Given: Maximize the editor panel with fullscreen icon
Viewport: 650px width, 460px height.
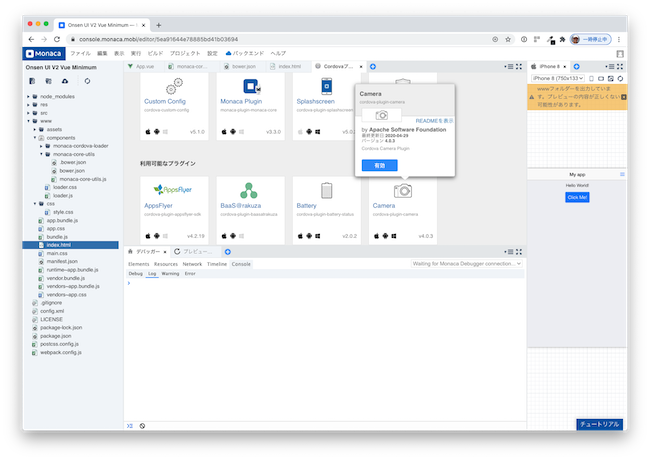Looking at the screenshot, I should coord(519,66).
